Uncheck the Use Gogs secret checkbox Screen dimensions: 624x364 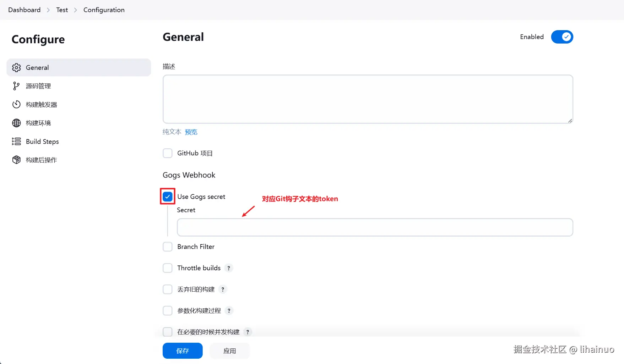tap(167, 196)
